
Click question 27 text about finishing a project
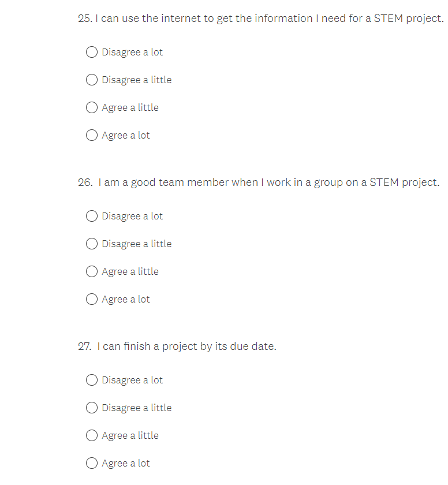coord(177,346)
